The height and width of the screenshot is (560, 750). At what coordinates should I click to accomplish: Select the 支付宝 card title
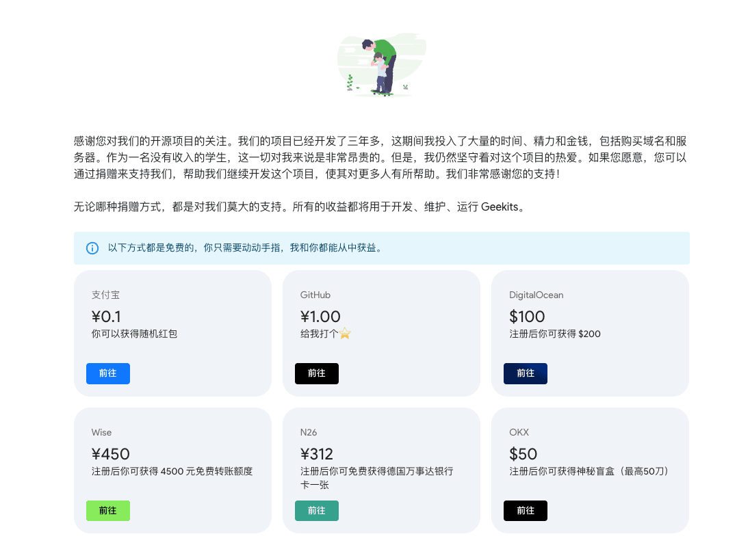(105, 295)
